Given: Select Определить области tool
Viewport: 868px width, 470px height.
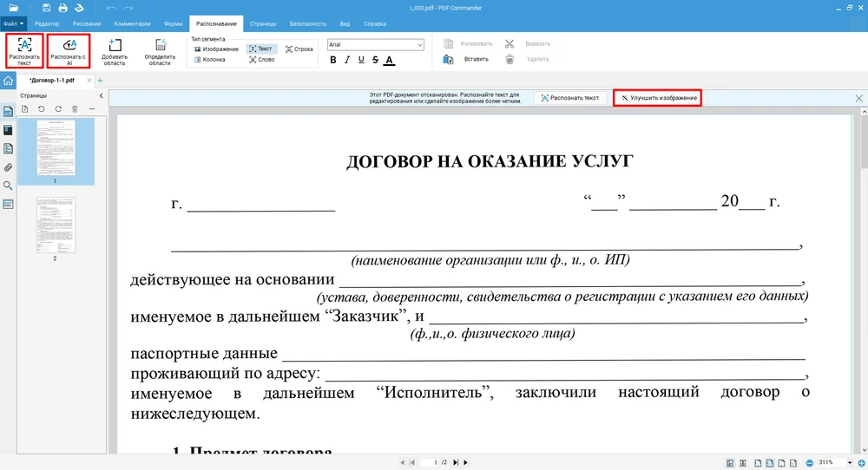Looking at the screenshot, I should (x=160, y=51).
